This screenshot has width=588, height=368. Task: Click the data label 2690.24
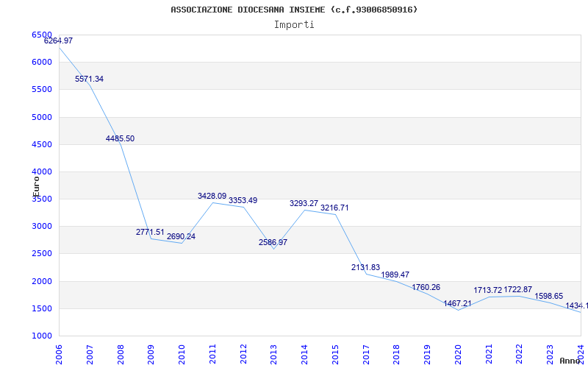tap(181, 236)
